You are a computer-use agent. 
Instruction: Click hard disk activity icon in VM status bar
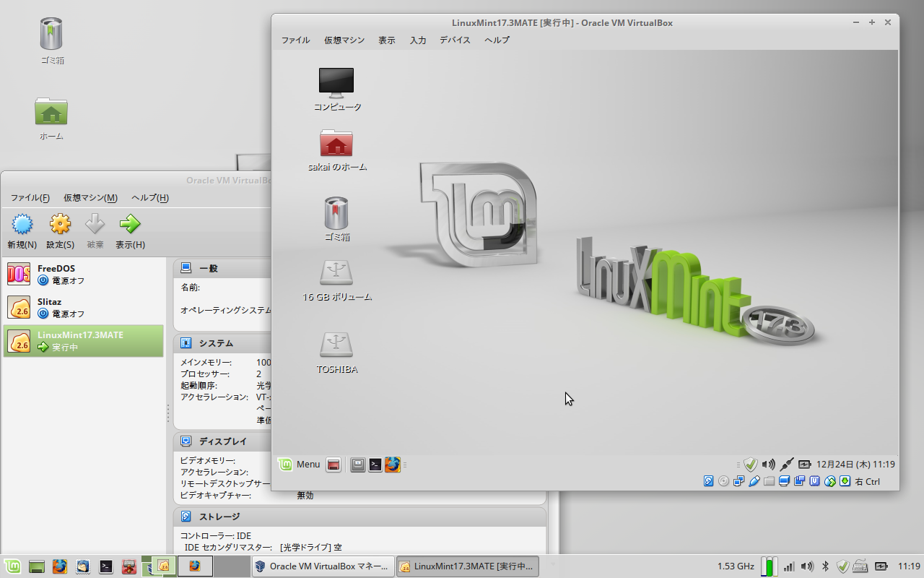coord(709,481)
